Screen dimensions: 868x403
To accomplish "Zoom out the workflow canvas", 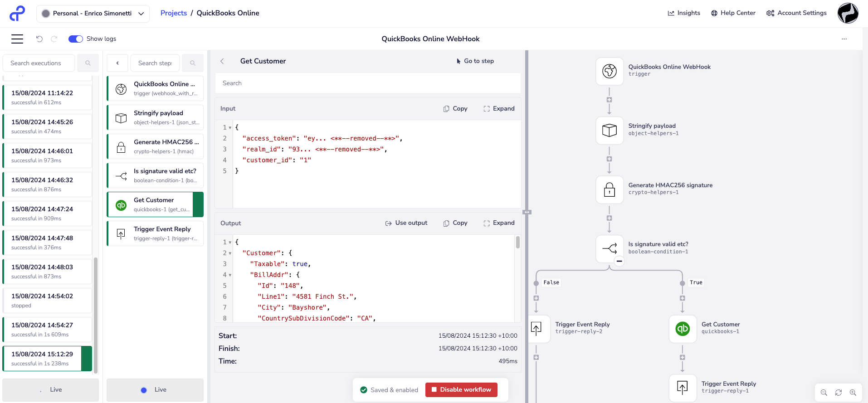I will (824, 393).
